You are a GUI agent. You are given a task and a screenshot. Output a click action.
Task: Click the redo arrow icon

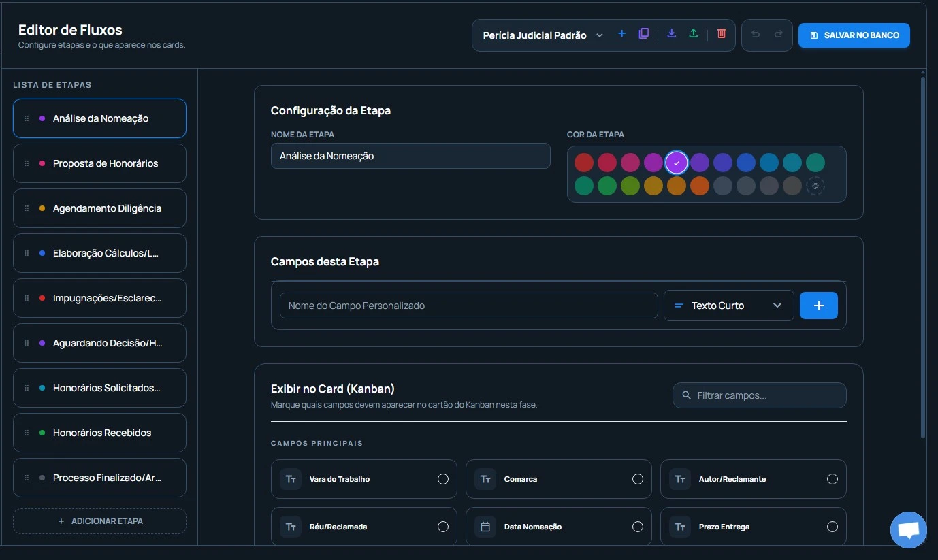click(778, 35)
